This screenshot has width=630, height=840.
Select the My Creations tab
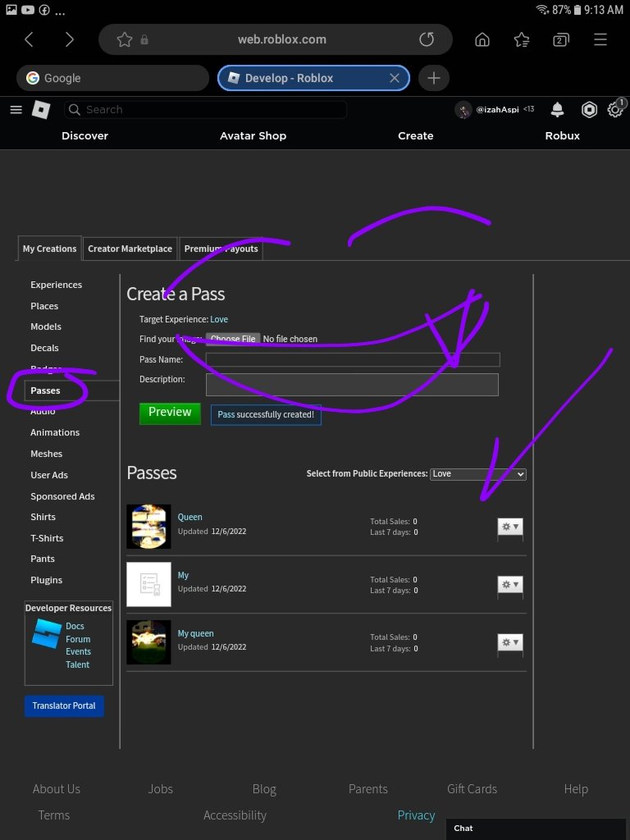pyautogui.click(x=49, y=249)
